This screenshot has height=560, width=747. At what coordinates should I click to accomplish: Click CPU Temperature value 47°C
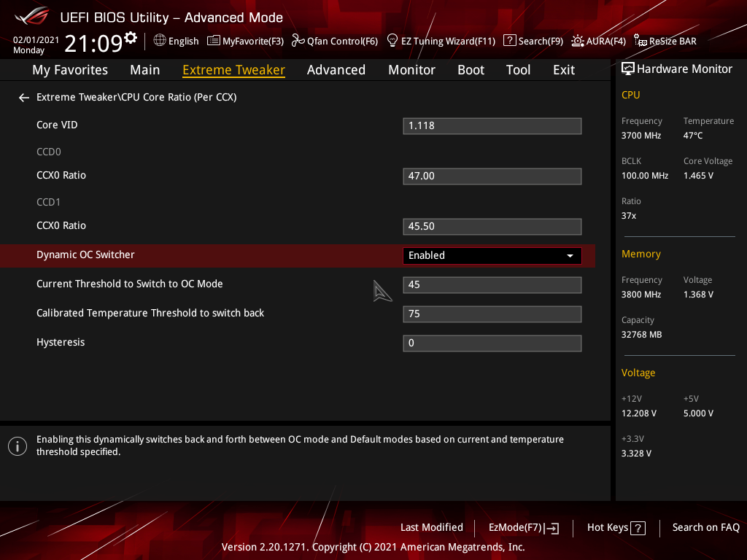coord(693,136)
